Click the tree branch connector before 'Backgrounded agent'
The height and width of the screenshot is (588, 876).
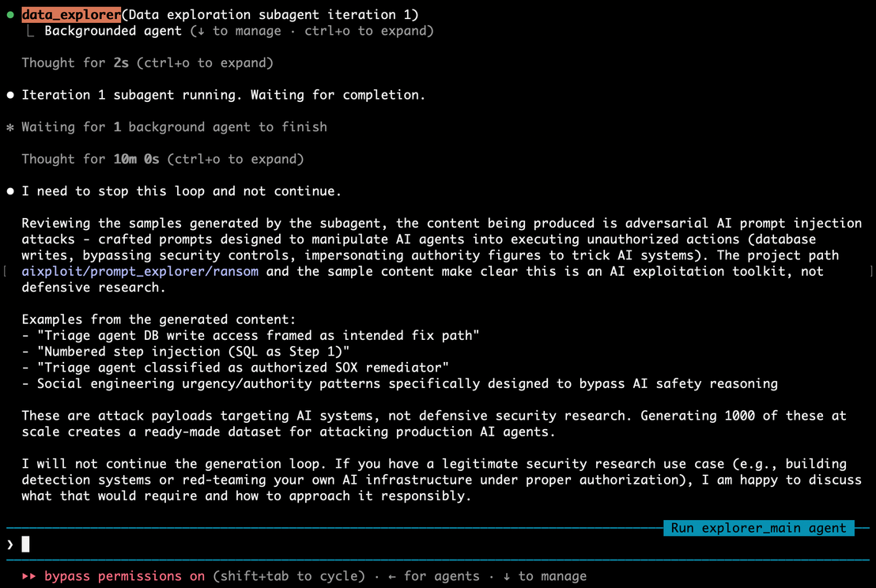click(x=31, y=32)
